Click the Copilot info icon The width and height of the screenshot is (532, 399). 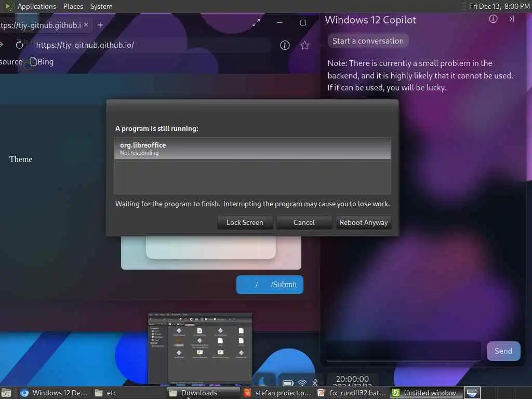coord(493,19)
